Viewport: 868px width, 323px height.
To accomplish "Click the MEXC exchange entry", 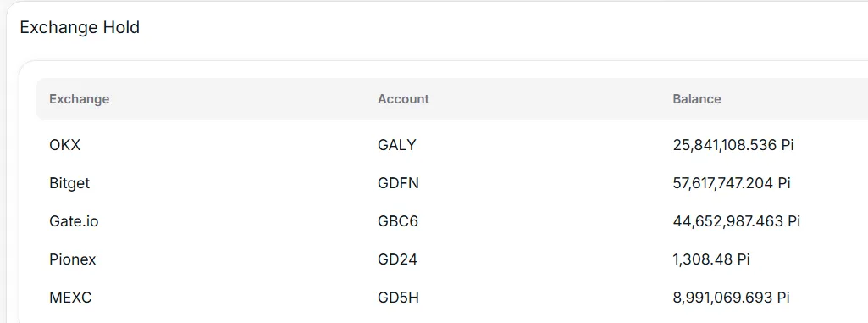I will (x=70, y=298).
